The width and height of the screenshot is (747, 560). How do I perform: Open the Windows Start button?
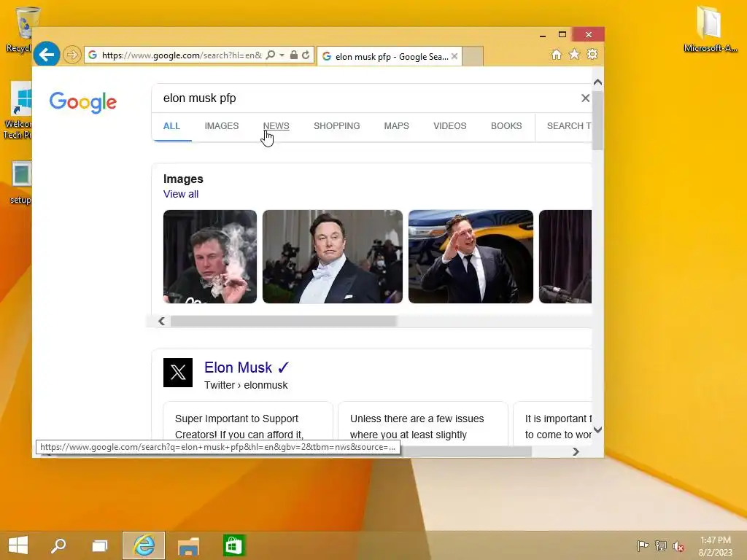(x=18, y=545)
